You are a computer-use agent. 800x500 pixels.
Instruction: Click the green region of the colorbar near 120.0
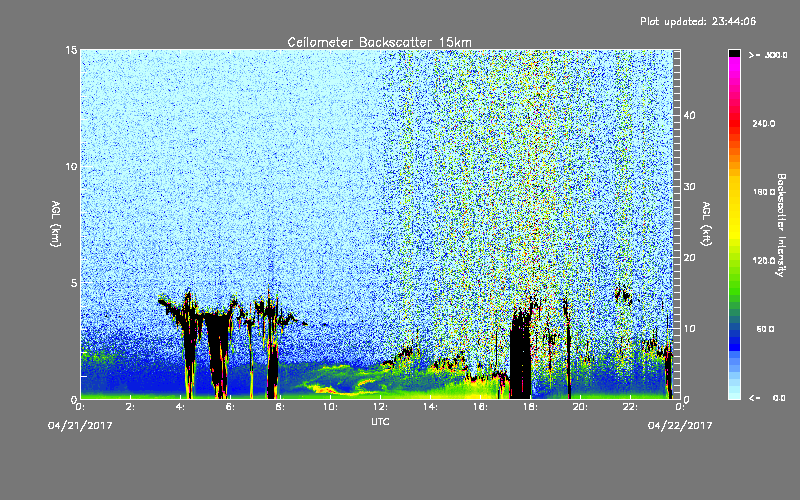pyautogui.click(x=734, y=268)
